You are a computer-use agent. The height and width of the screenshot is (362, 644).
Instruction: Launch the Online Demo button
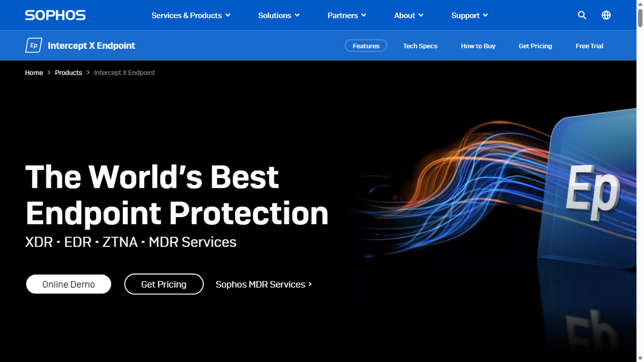[69, 284]
